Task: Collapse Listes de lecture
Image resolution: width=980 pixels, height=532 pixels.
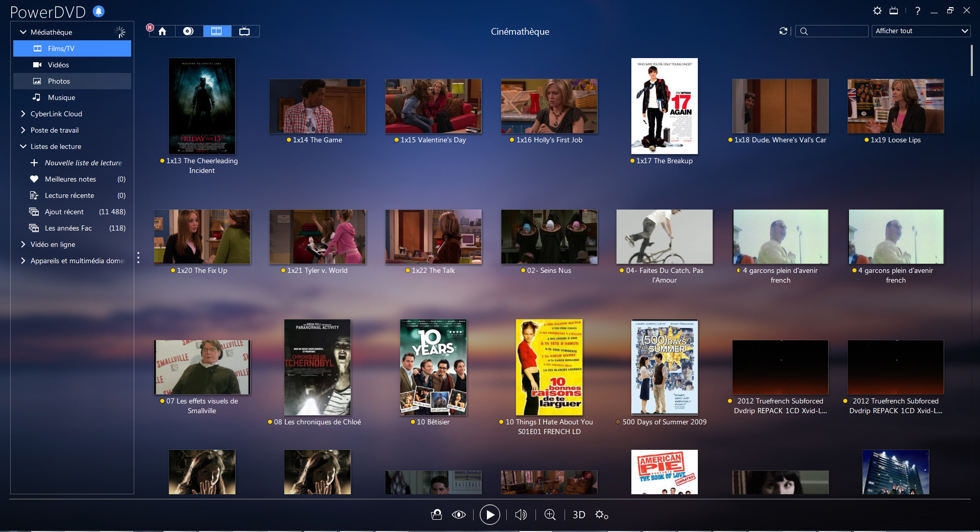Action: [23, 146]
